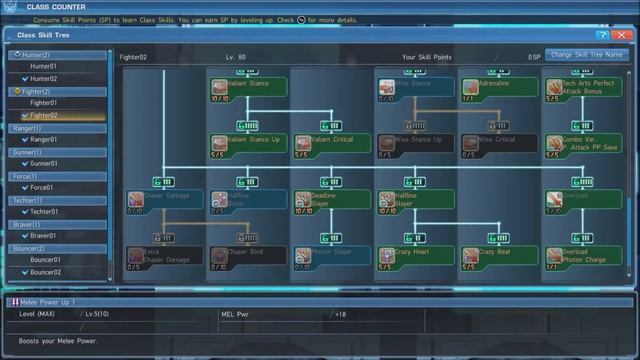Click the locked indicator above Chaser Bind
This screenshot has width=640, height=360.
tap(247, 238)
